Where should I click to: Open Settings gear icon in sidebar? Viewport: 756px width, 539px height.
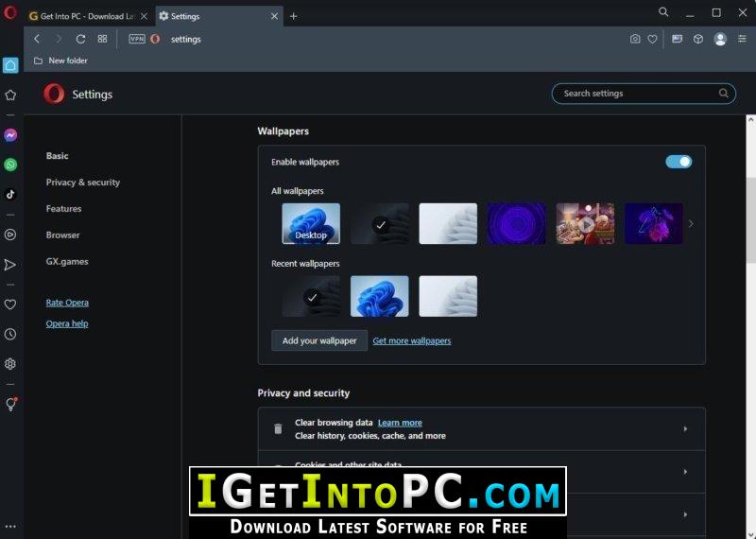click(10, 364)
